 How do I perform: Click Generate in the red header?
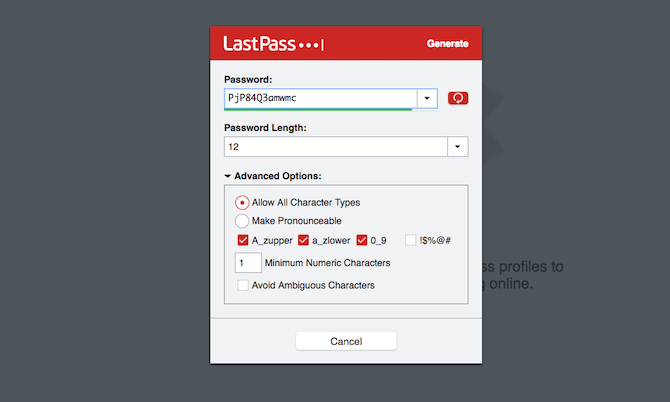point(447,44)
